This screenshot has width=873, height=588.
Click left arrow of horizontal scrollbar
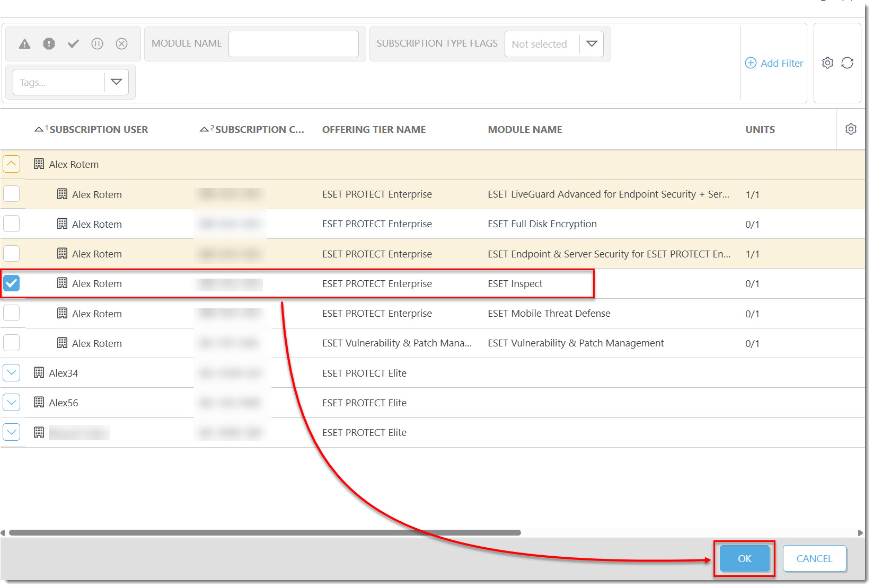(3, 532)
